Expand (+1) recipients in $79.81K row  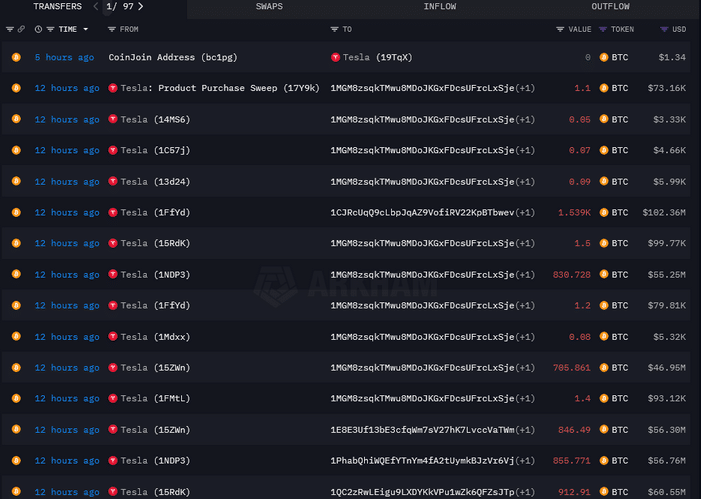(x=525, y=305)
